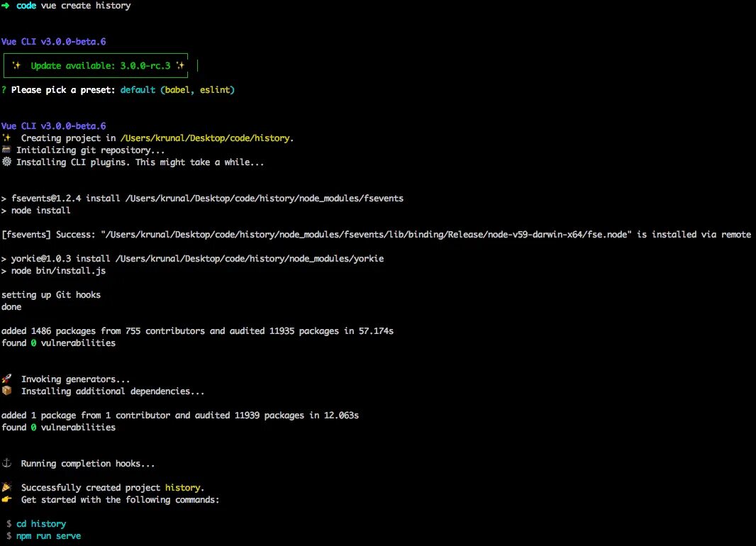Click the clapper icon before Initializing git repository
Screen dimensions: 756x546
point(6,150)
